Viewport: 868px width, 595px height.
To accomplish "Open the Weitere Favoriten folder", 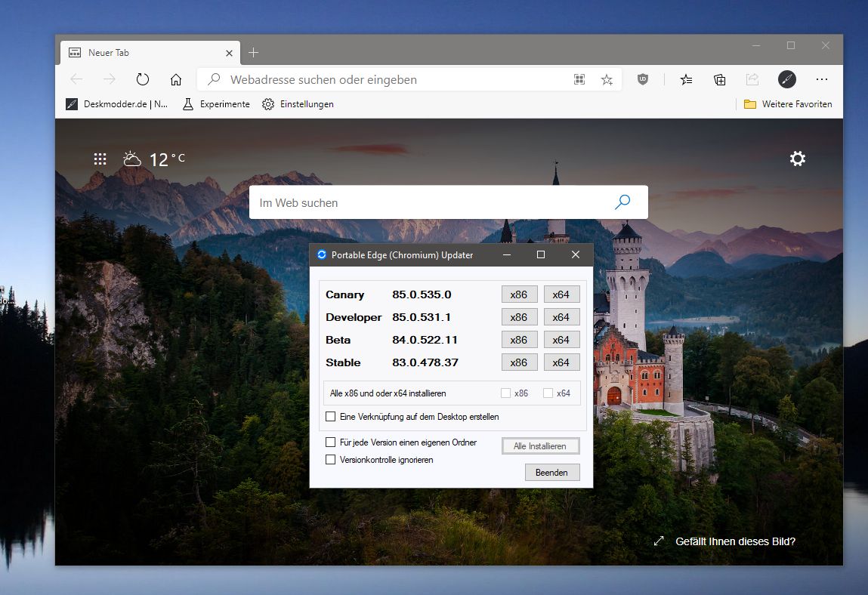I will [788, 104].
